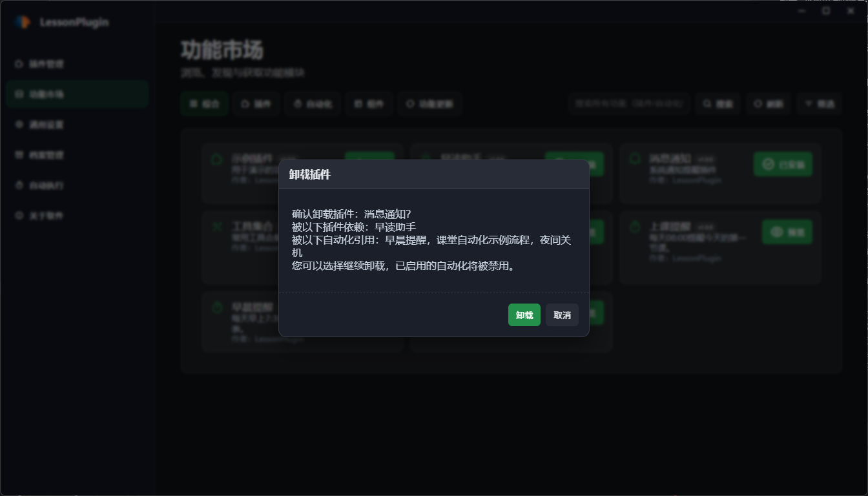Click the 预览 eye button on 上课提醒
Image resolution: width=868 pixels, height=496 pixels.
[x=787, y=232]
